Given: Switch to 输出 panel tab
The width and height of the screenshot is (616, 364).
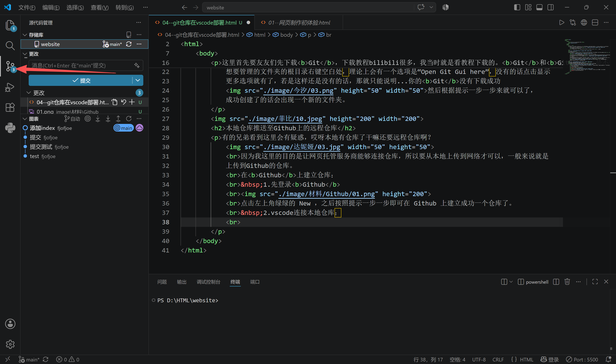Looking at the screenshot, I should click(182, 282).
